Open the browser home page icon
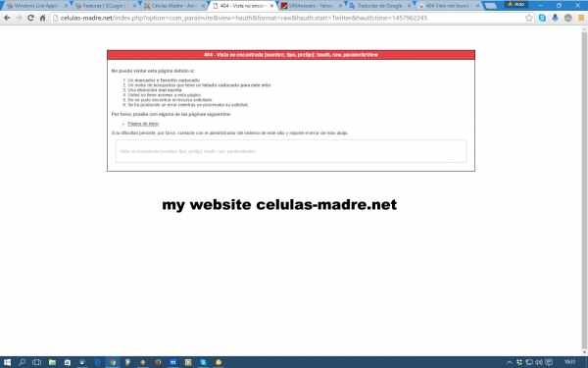588x368 pixels. (43, 18)
